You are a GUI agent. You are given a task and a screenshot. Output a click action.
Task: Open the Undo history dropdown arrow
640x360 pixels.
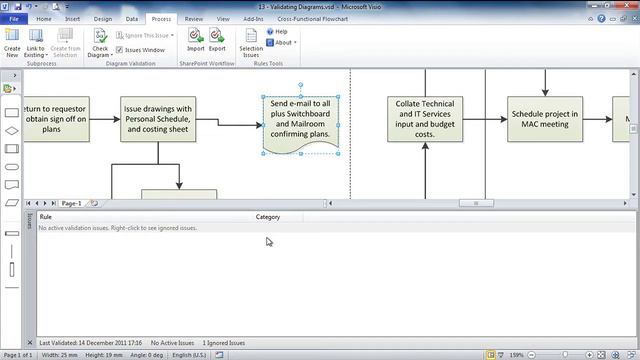click(x=36, y=7)
